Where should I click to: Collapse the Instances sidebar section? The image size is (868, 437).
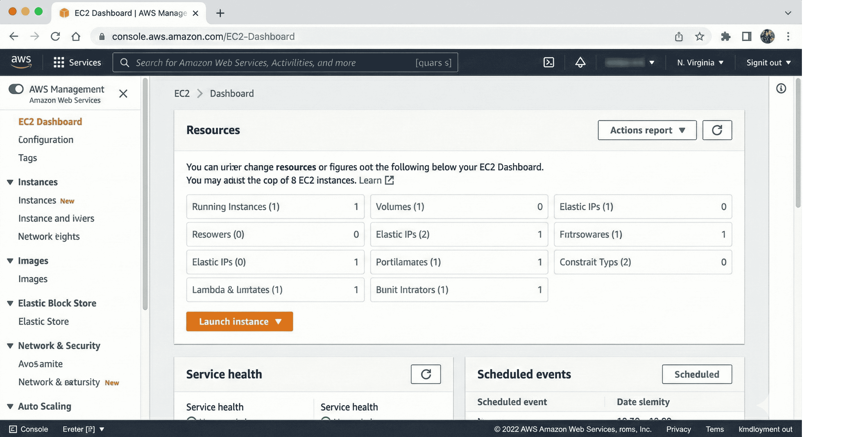click(10, 182)
